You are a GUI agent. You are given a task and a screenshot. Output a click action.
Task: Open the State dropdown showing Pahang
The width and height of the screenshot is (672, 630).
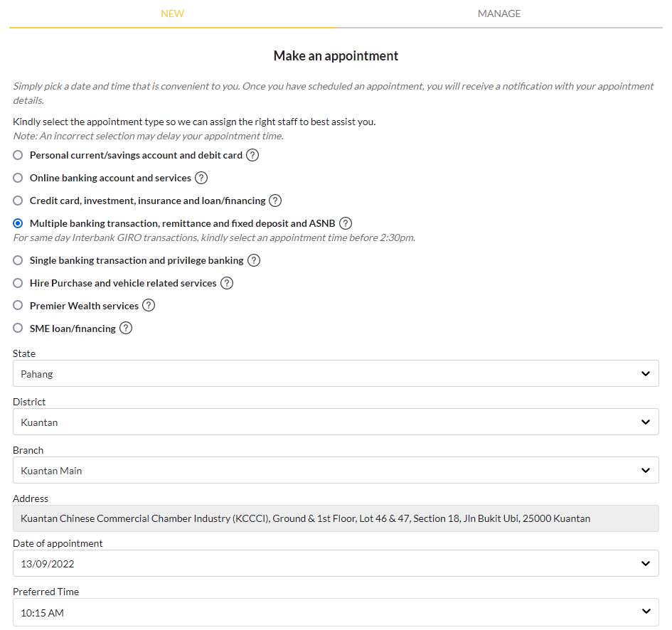point(336,373)
